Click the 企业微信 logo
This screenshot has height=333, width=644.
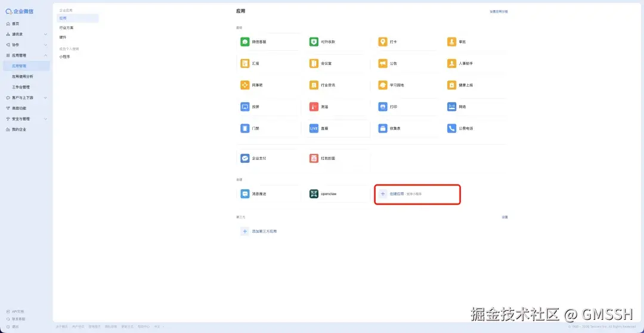coord(20,11)
